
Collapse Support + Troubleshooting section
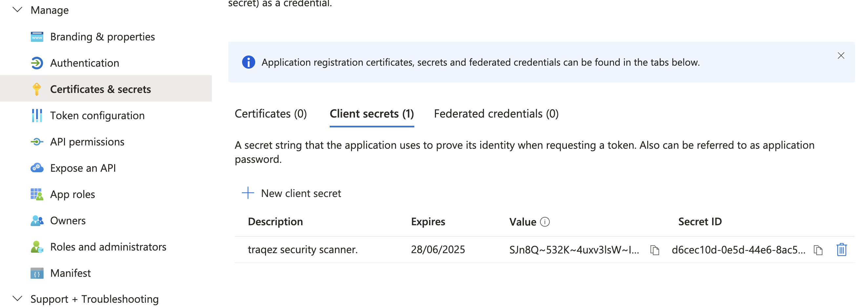click(x=17, y=299)
